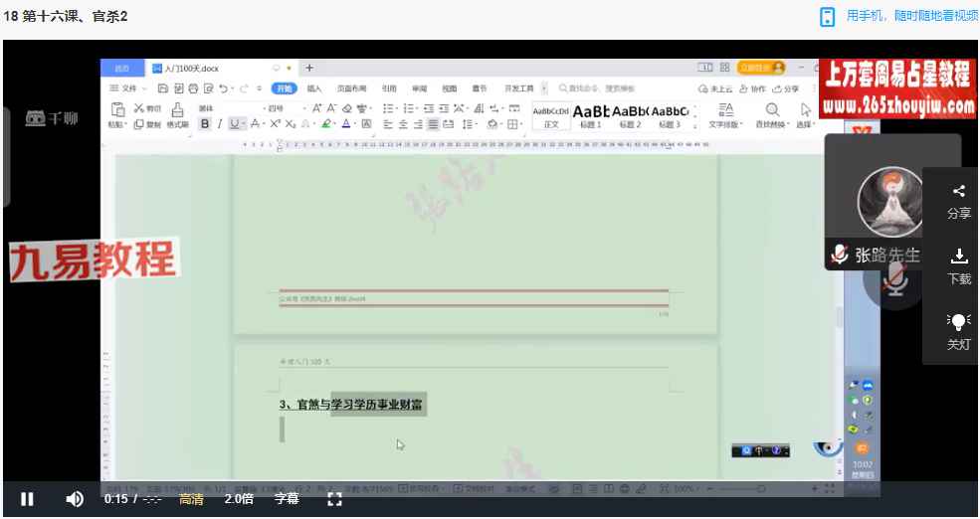Enter fullscreen mode in the player
This screenshot has width=980, height=519.
pos(335,499)
